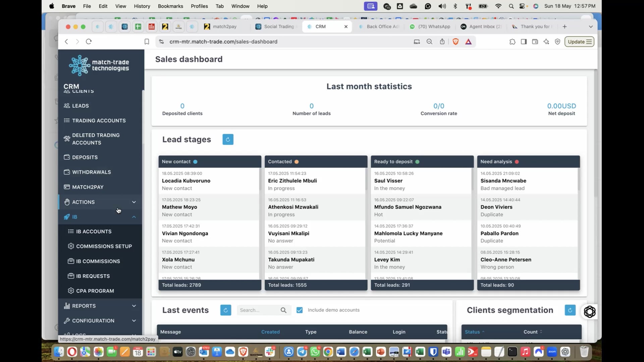Open the browser tab list dropdown arrow
Image resolution: width=644 pixels, height=362 pixels.
(591, 26)
